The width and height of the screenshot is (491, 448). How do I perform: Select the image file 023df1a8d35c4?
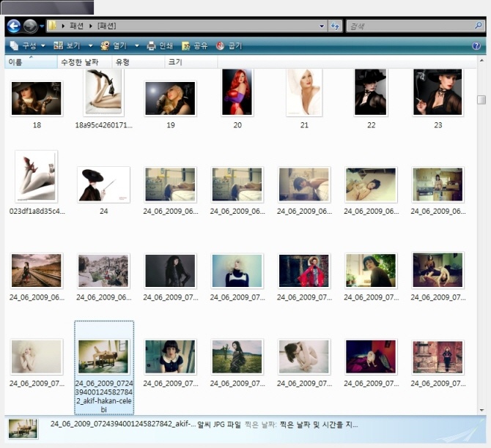click(36, 176)
